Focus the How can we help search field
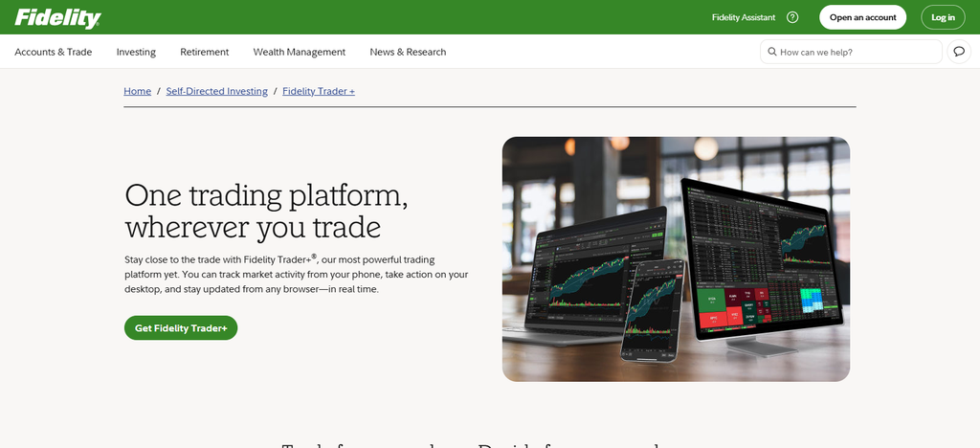 point(851,52)
